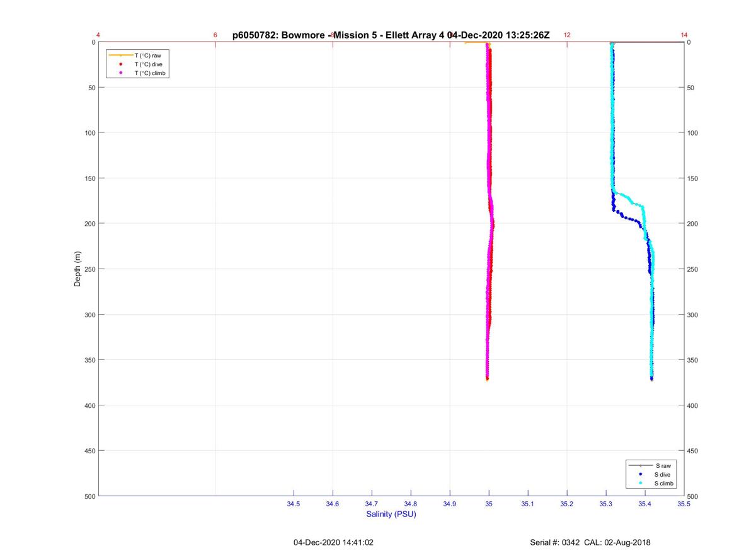
Task: Select the 'S raw' legend label
Action: point(662,465)
